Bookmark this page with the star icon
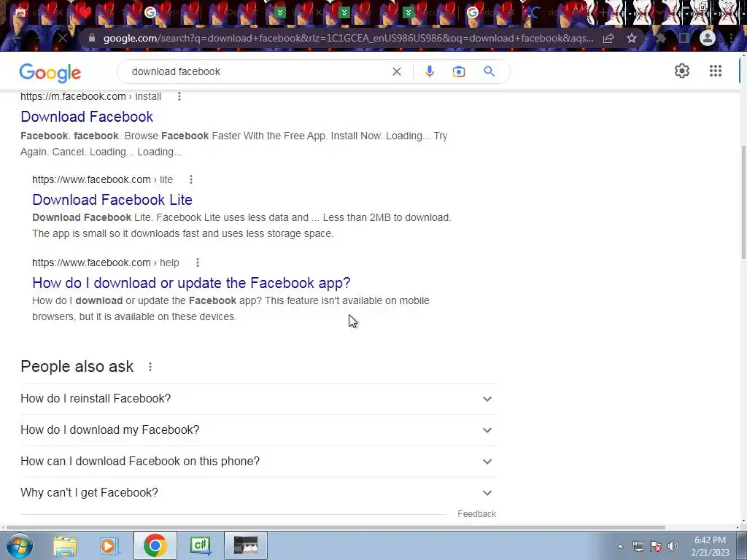This screenshot has width=747, height=560. [x=632, y=38]
